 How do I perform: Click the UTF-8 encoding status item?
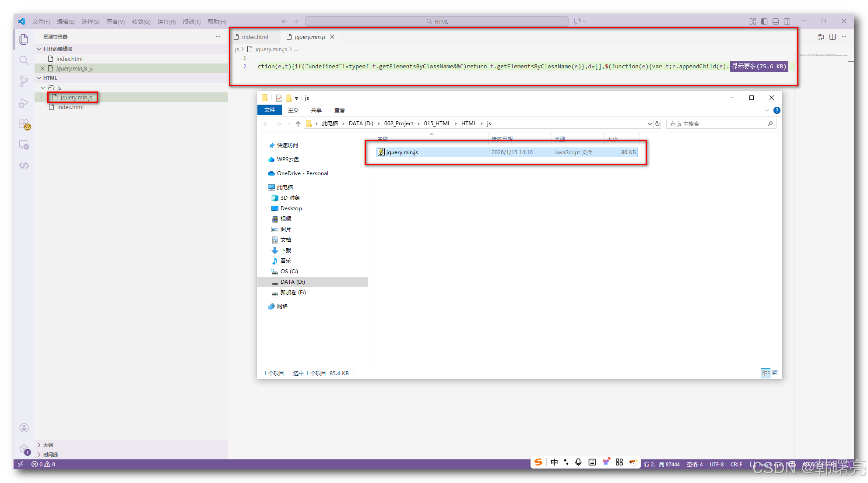[x=716, y=464]
